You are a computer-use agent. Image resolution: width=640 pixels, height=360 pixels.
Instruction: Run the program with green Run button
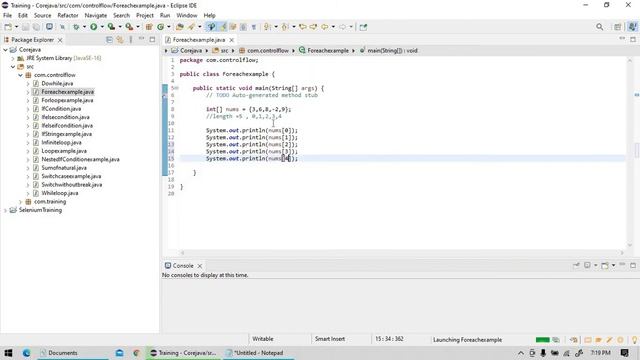tap(93, 27)
